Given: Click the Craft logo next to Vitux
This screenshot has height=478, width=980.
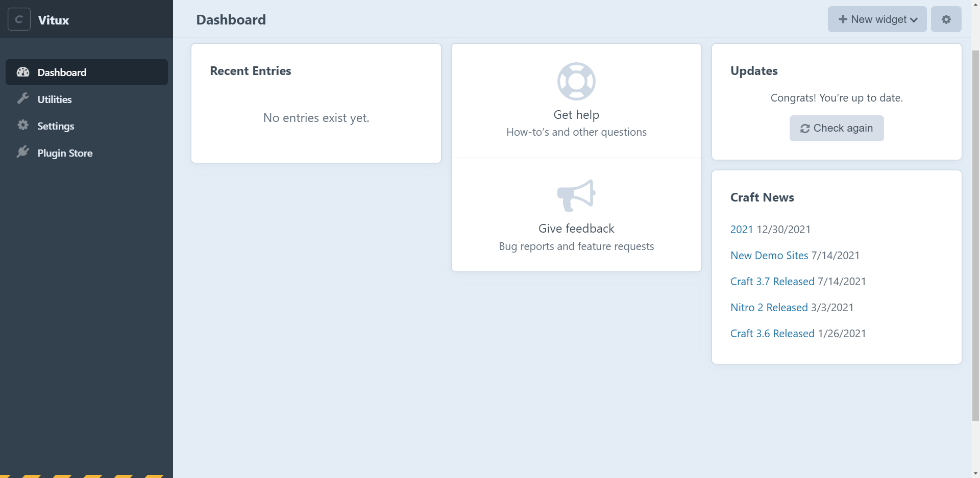Looking at the screenshot, I should point(19,19).
